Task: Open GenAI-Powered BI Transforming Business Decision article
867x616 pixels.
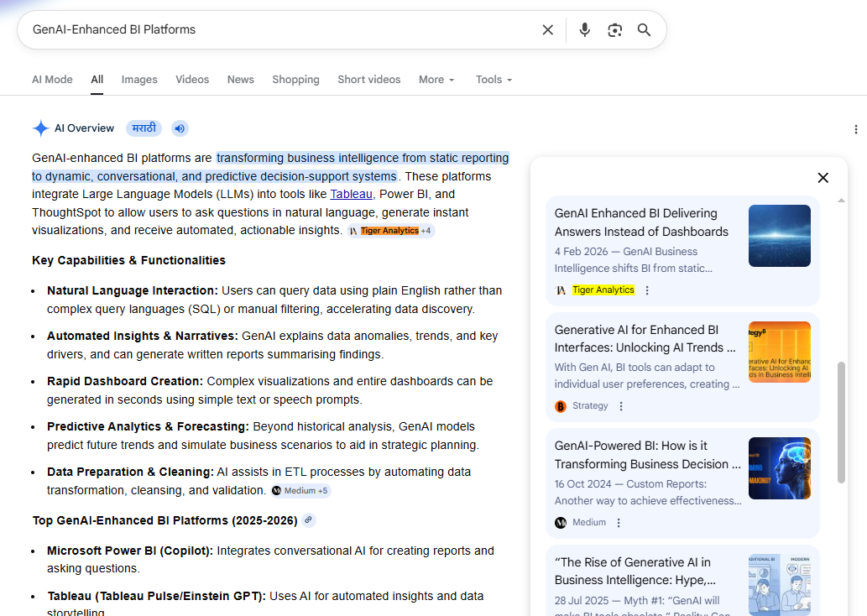Action: tap(647, 455)
